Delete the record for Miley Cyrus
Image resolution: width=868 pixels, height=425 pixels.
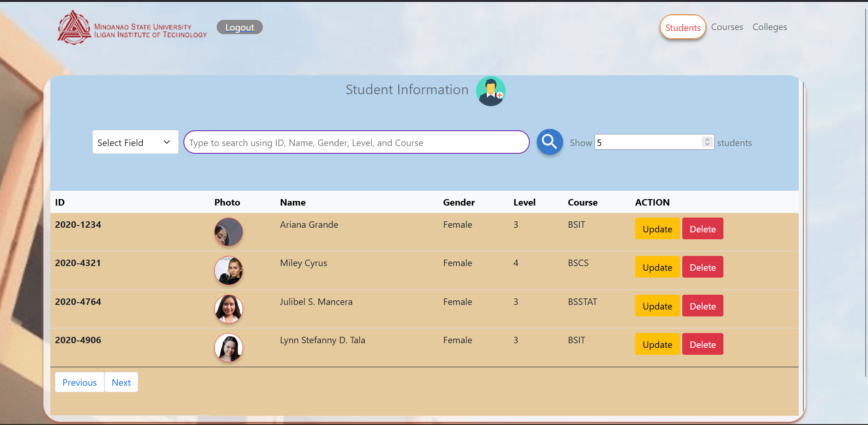702,267
